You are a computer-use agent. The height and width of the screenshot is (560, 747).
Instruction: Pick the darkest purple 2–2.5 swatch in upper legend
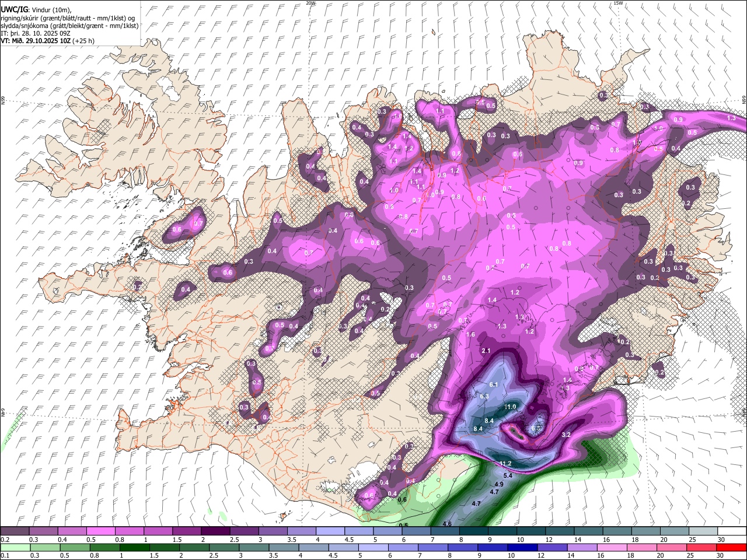point(215,531)
